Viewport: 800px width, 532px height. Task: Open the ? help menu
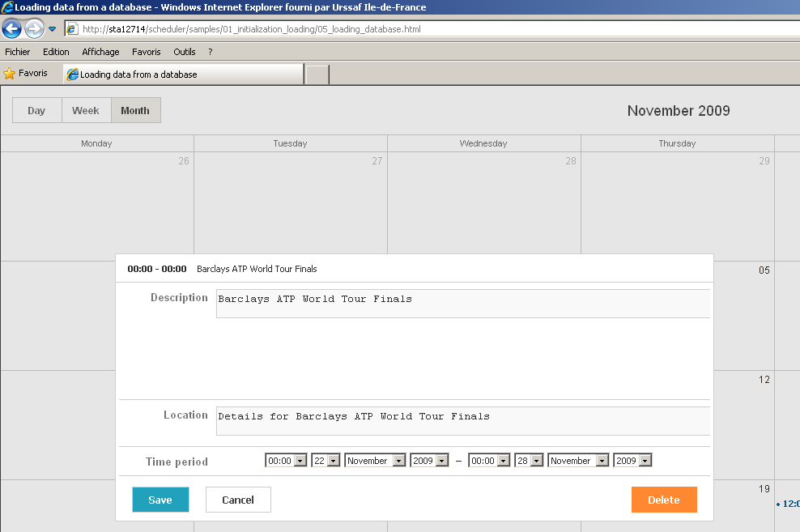pos(211,52)
